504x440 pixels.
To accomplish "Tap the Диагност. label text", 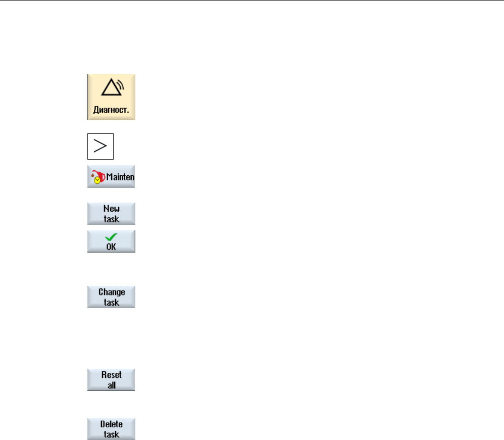I will click(111, 110).
